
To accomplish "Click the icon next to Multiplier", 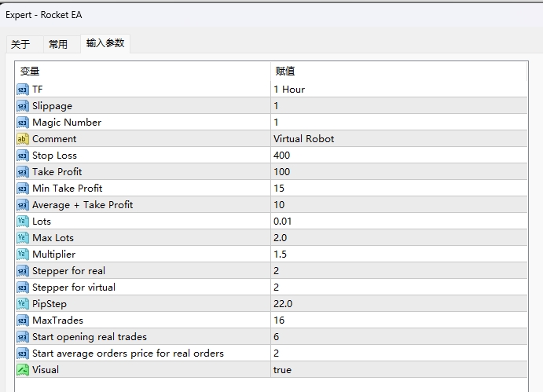I will [22, 255].
